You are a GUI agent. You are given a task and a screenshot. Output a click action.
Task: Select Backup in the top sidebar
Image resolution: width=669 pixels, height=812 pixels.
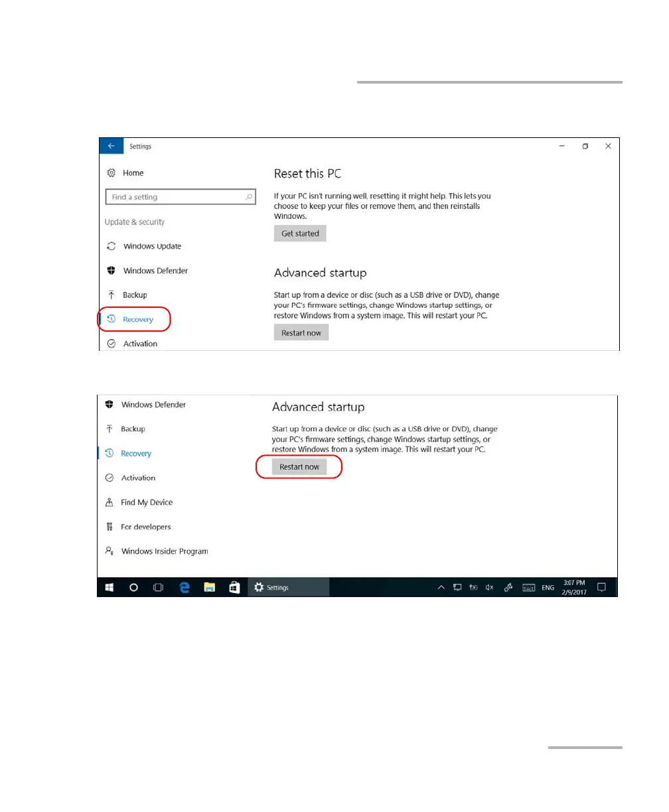[127, 295]
